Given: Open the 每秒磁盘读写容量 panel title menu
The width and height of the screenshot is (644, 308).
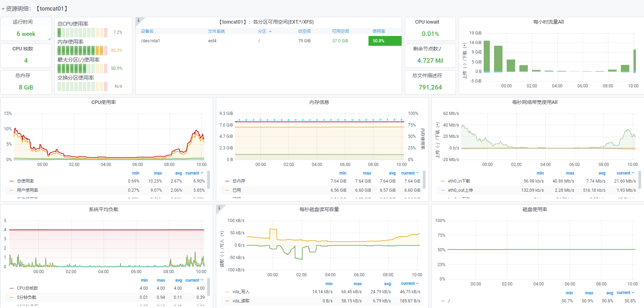Looking at the screenshot, I should (x=319, y=209).
